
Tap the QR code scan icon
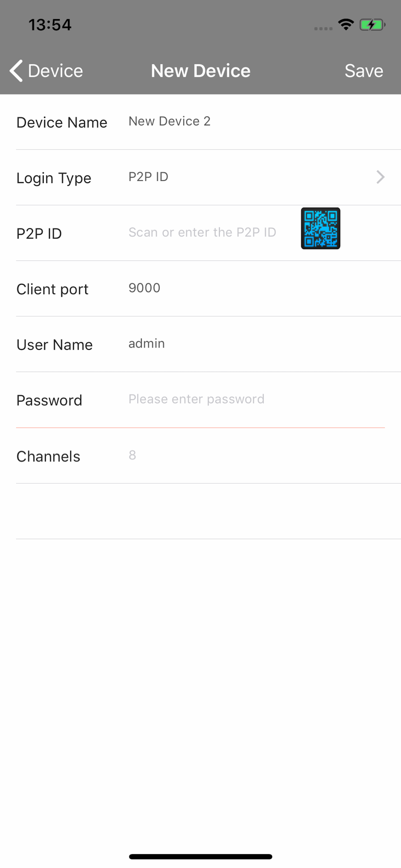320,228
